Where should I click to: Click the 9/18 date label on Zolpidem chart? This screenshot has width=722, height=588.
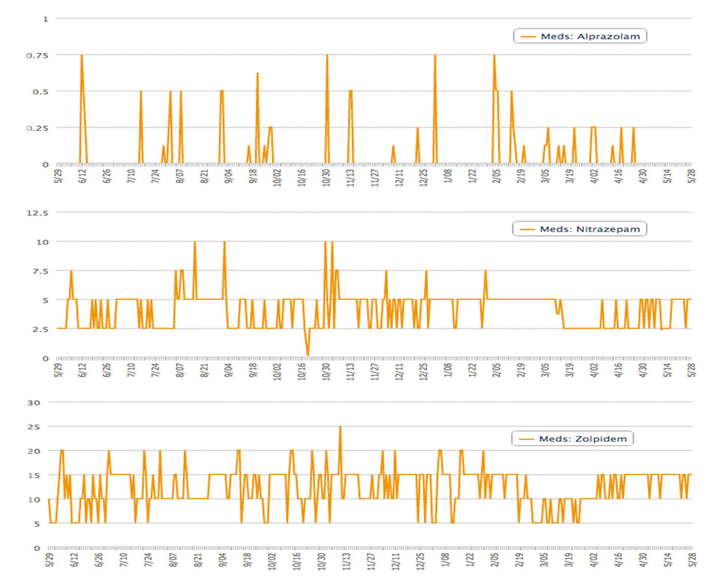(247, 560)
